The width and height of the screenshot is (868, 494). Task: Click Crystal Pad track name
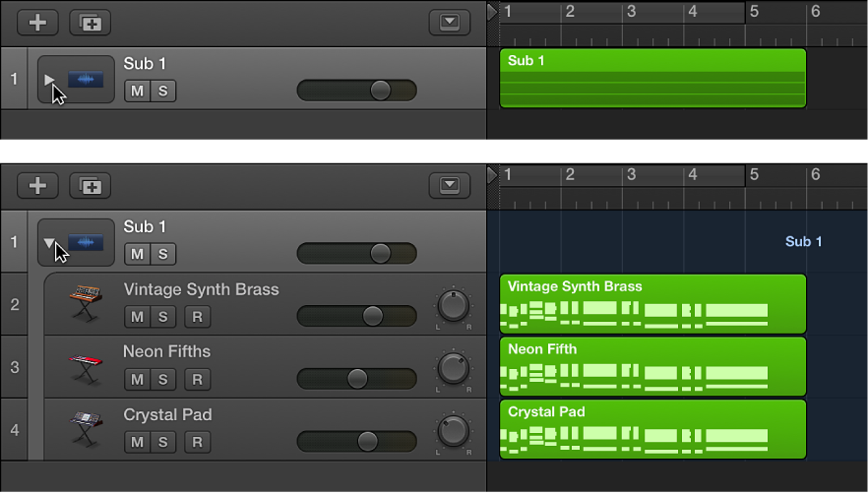click(167, 415)
